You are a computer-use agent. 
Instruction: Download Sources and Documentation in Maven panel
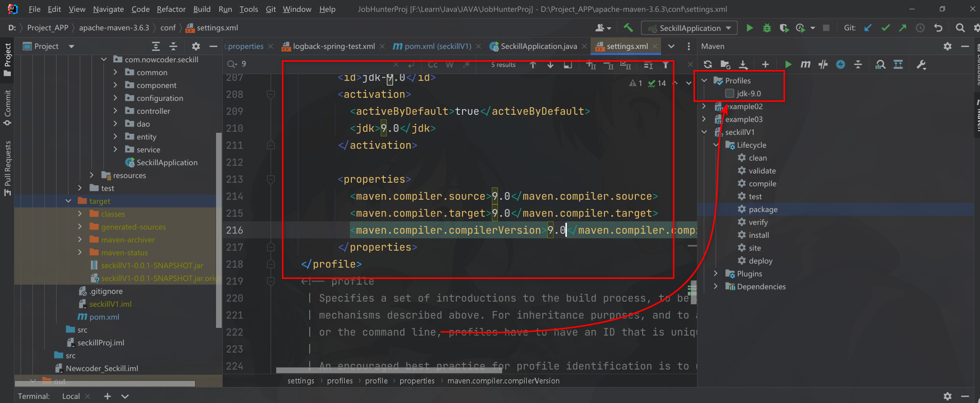tap(743, 64)
